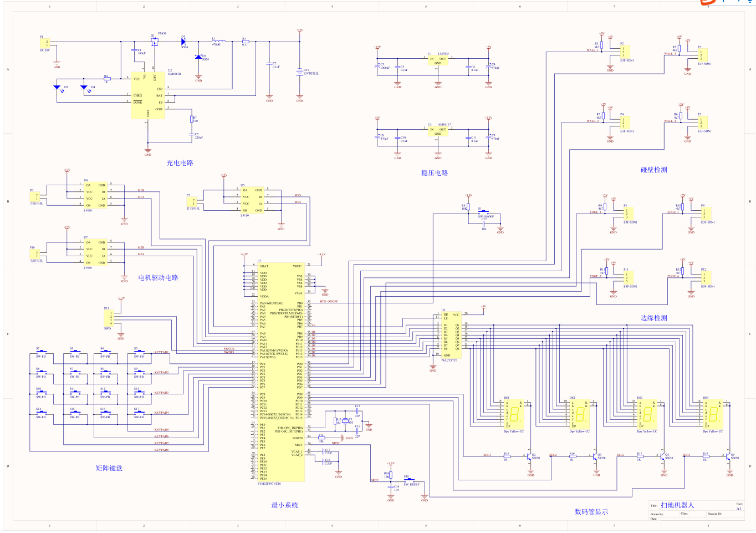Select the 矩阵键盘 section title
The width and height of the screenshot is (756, 533).
point(109,468)
